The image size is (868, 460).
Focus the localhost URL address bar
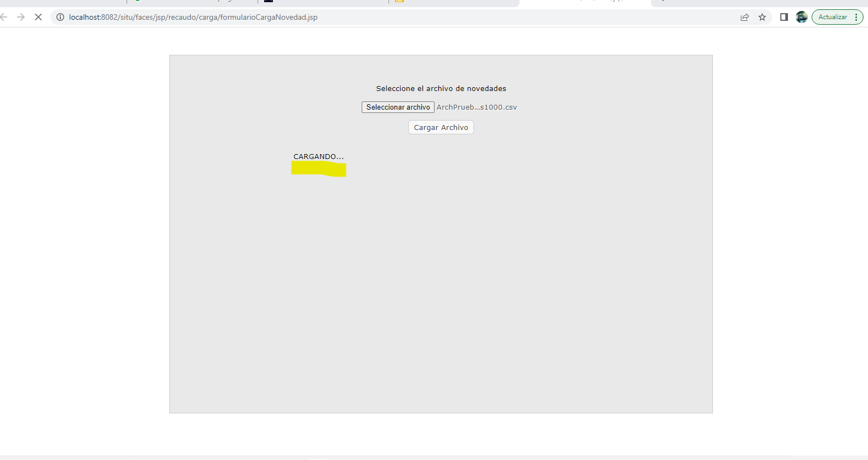pos(384,17)
